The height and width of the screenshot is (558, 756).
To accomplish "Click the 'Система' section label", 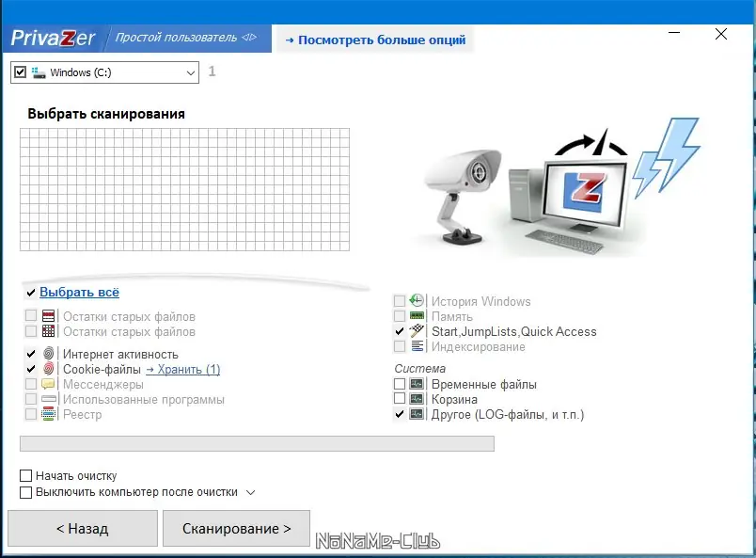I will point(420,368).
